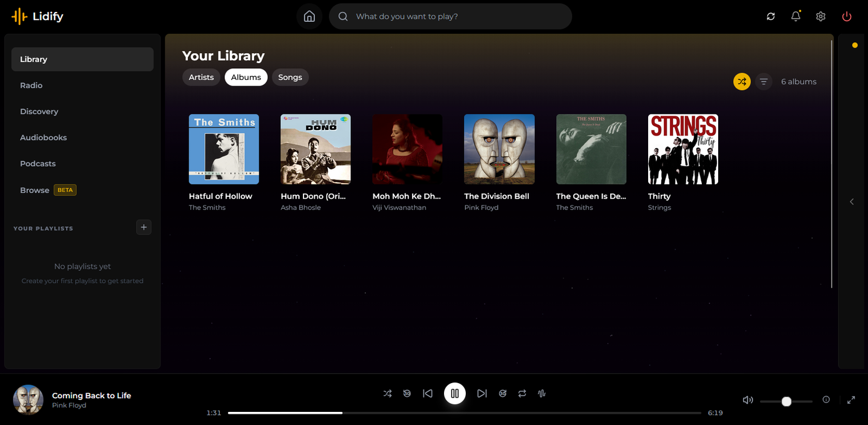The height and width of the screenshot is (425, 868).
Task: Pause playback
Action: point(455,394)
